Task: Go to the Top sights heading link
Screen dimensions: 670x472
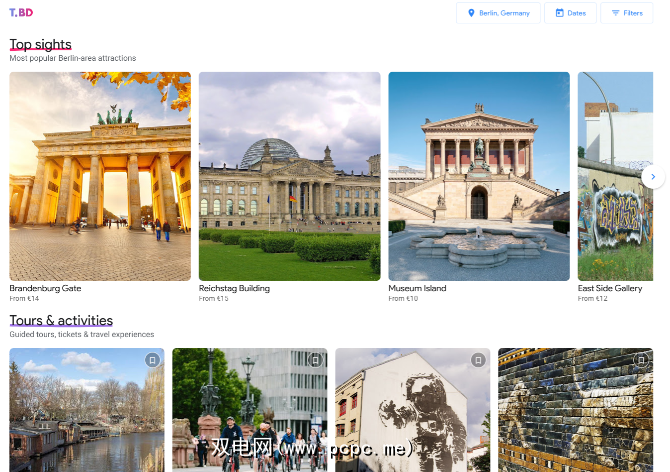Action: coord(41,44)
